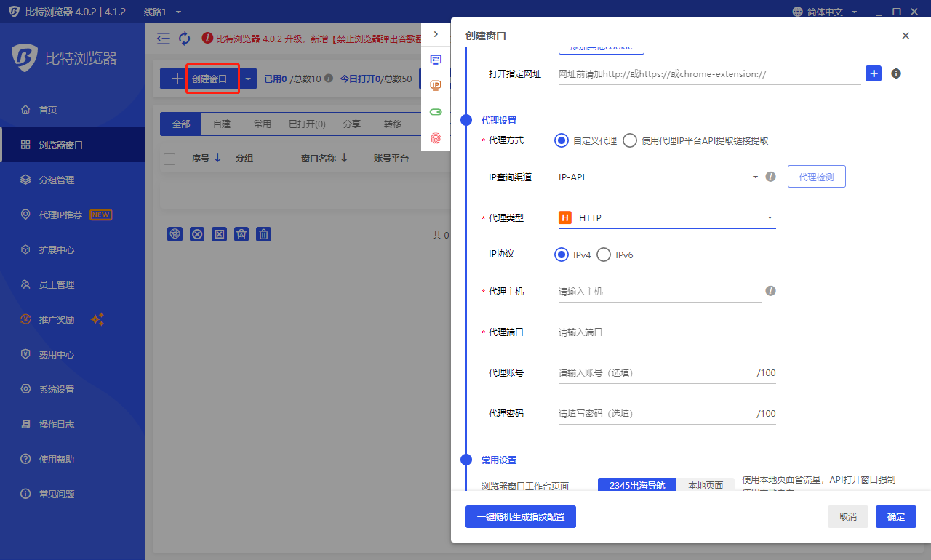The height and width of the screenshot is (560, 931).
Task: Open the 代理类型 HTTP dropdown
Action: 667,217
